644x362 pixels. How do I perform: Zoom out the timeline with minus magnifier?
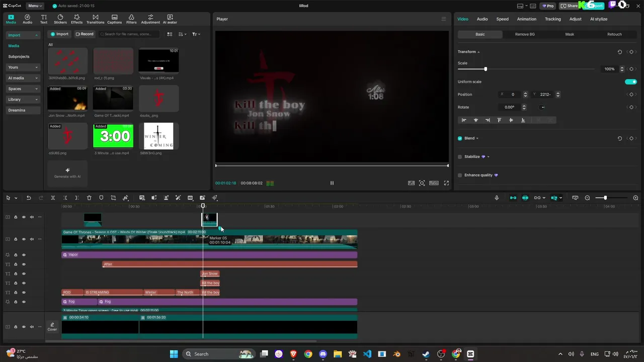[x=587, y=198]
